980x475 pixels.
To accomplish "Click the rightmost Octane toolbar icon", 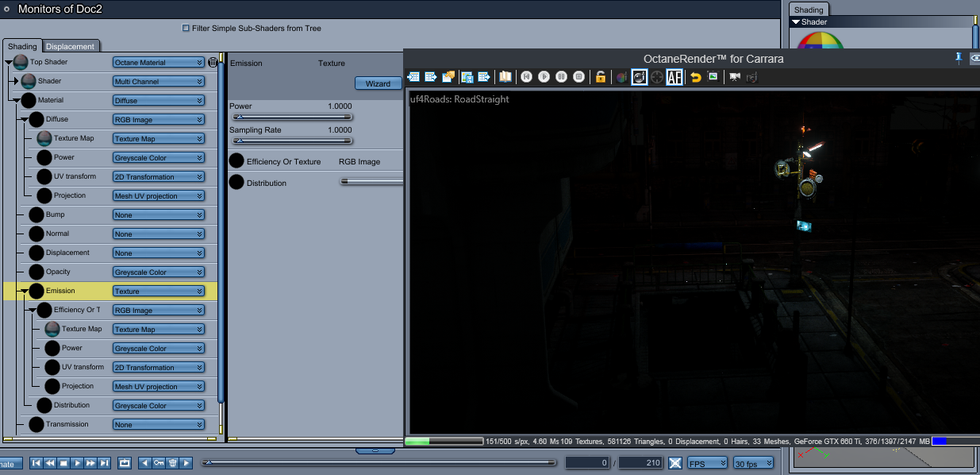I will pyautogui.click(x=752, y=77).
